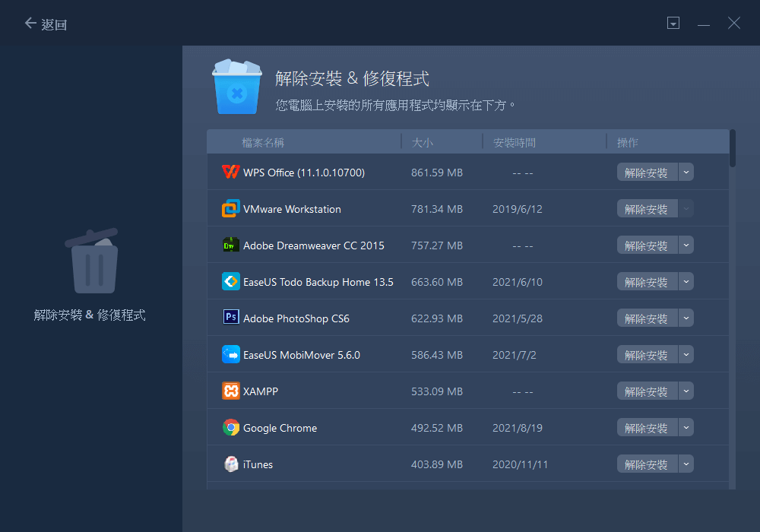Sort by the 安裝時間 column header
Viewport: 760px width, 532px height.
515,142
